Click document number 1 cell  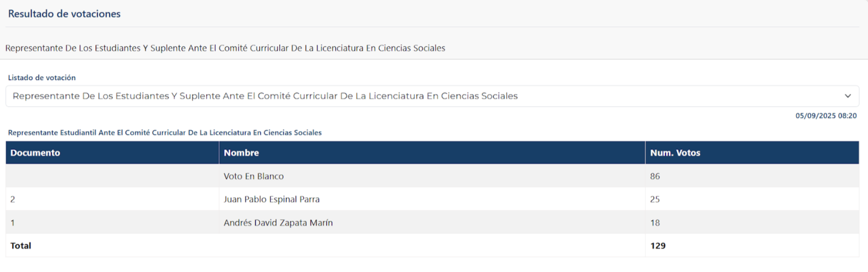pyautogui.click(x=112, y=222)
